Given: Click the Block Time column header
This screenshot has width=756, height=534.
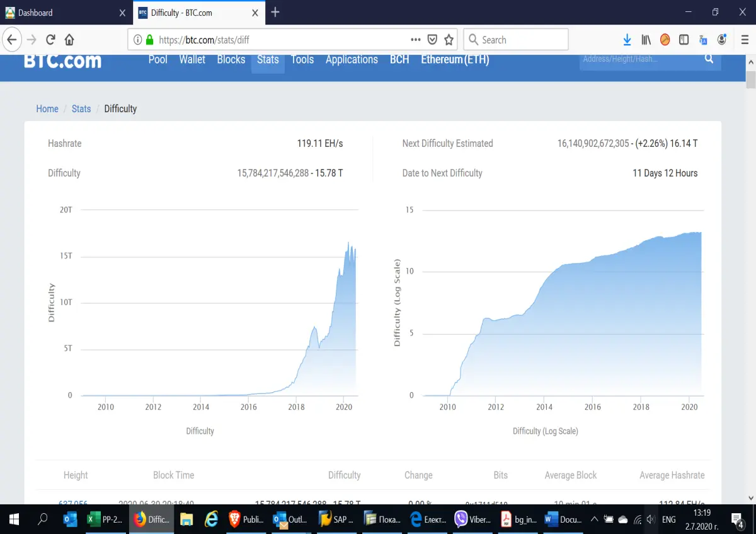Looking at the screenshot, I should tap(173, 475).
